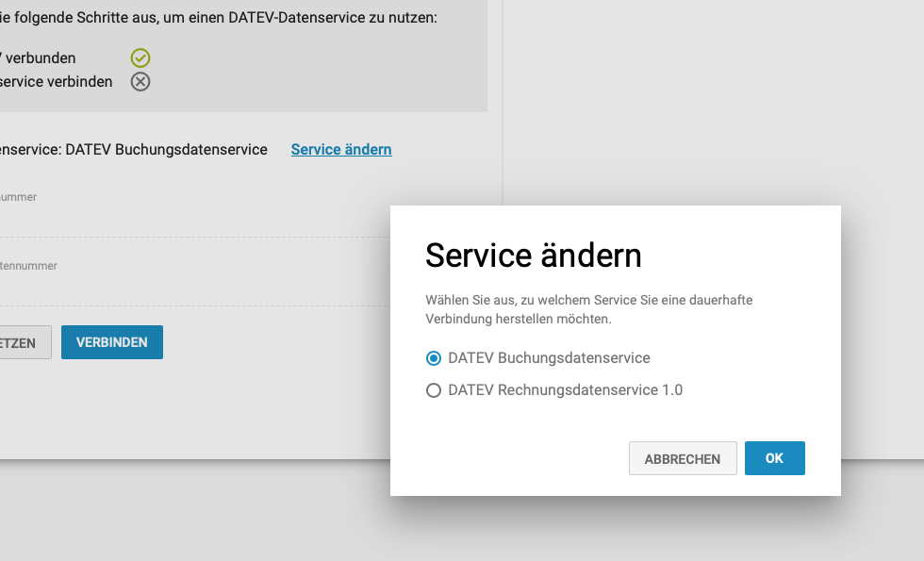Viewport: 924px width, 561px height.
Task: Open the Service ändern link
Action: point(341,150)
